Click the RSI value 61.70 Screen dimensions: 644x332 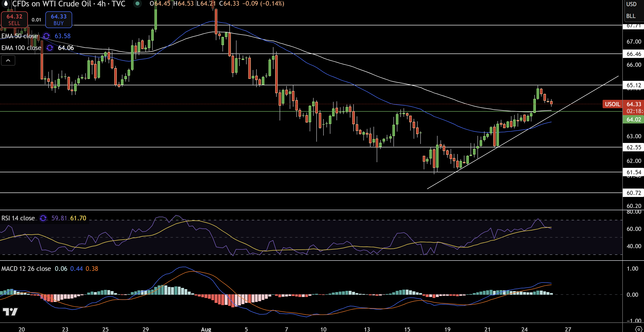[78, 218]
